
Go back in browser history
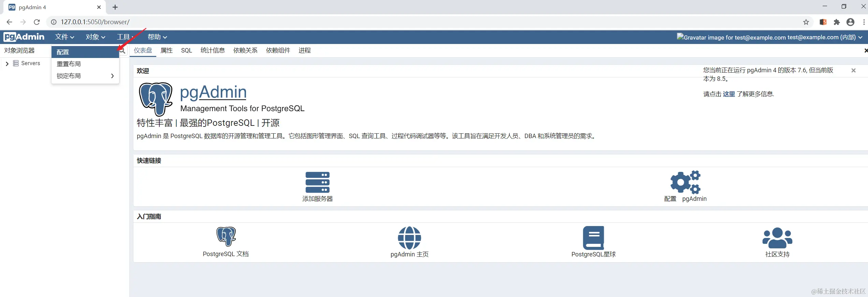[x=9, y=22]
